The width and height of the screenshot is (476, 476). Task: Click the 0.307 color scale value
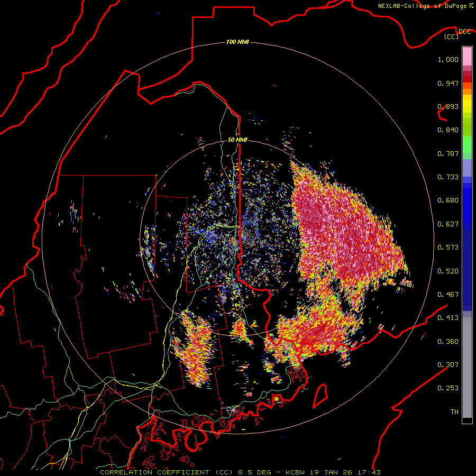tap(448, 365)
